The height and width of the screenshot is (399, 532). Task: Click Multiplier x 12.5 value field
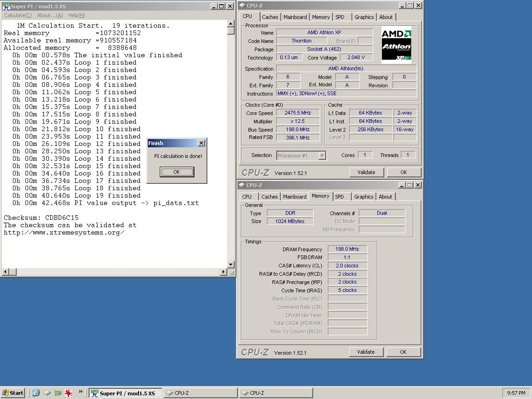[298, 121]
